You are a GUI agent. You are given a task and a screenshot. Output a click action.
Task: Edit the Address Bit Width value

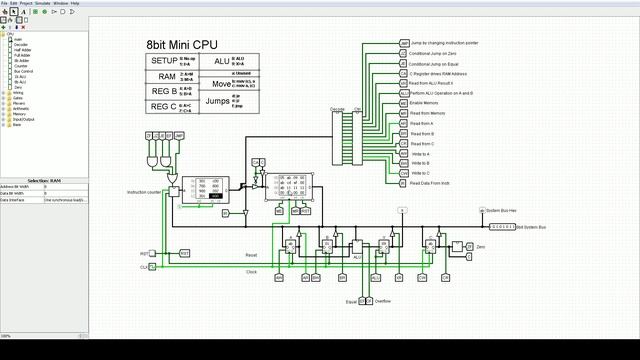pos(66,187)
